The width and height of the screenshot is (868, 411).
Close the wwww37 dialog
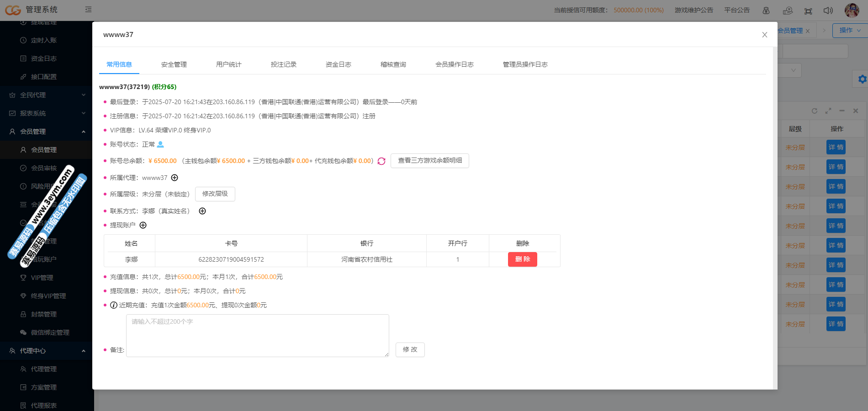point(764,35)
